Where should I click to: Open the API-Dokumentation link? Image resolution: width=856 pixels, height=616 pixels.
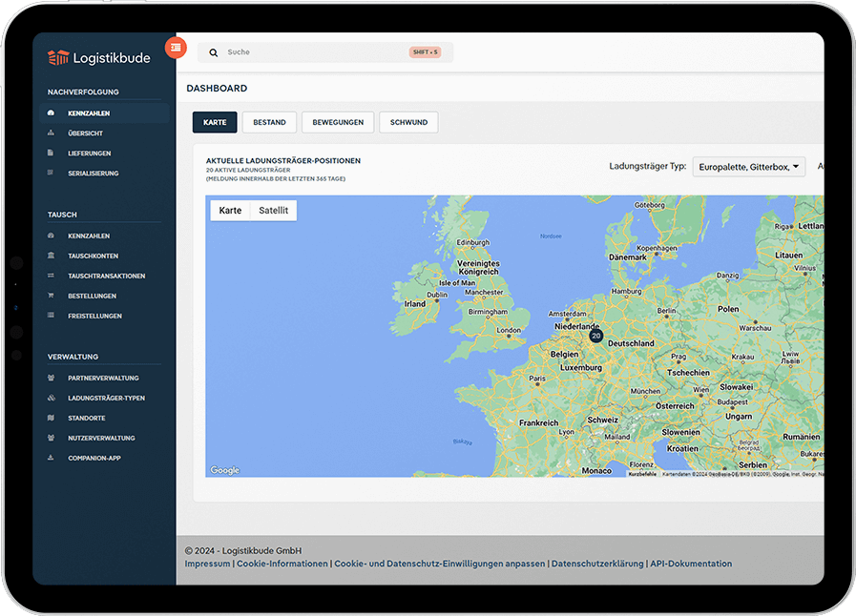coord(691,564)
